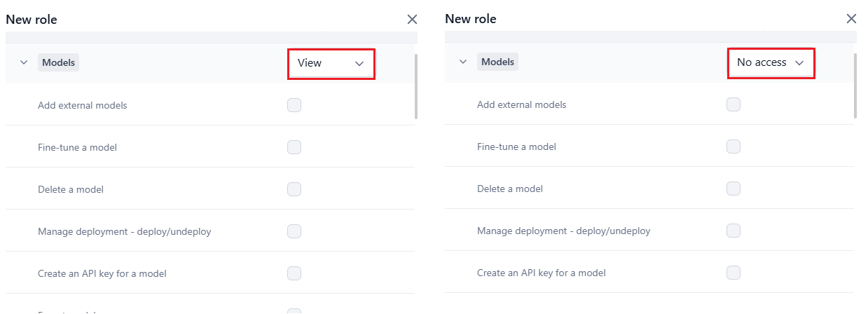Open the Models dropdown set to View
Image resolution: width=868 pixels, height=314 pixels.
(331, 64)
